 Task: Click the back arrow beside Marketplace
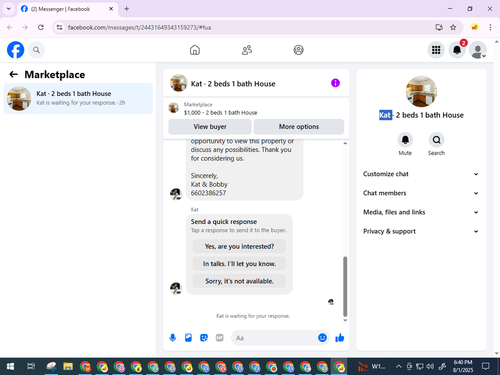13,74
